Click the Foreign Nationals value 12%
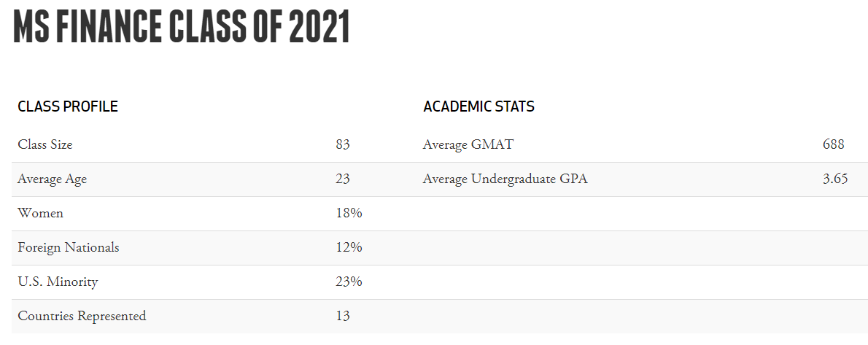Screen dimensions: 868x345 [349, 247]
